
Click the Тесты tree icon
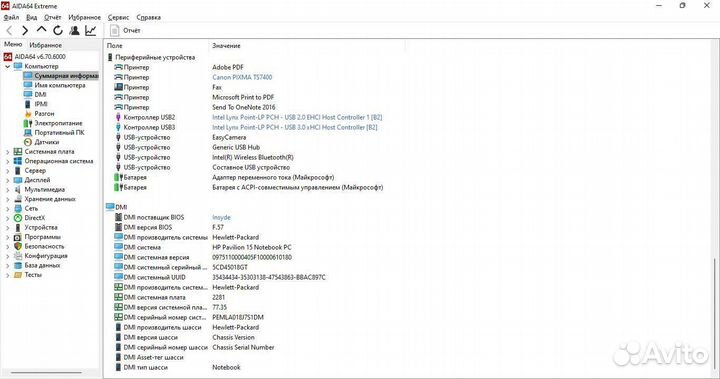tap(18, 275)
